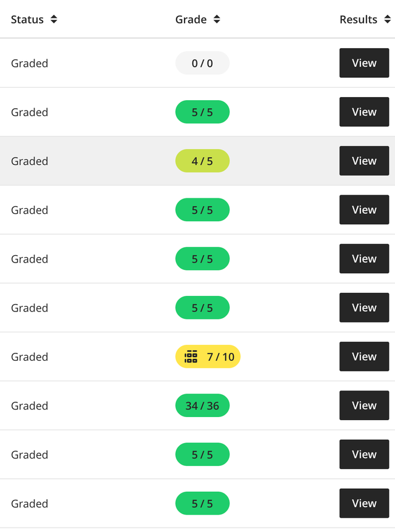Click the Graded status in the 4 / 5 row
This screenshot has width=395, height=532.
[30, 161]
